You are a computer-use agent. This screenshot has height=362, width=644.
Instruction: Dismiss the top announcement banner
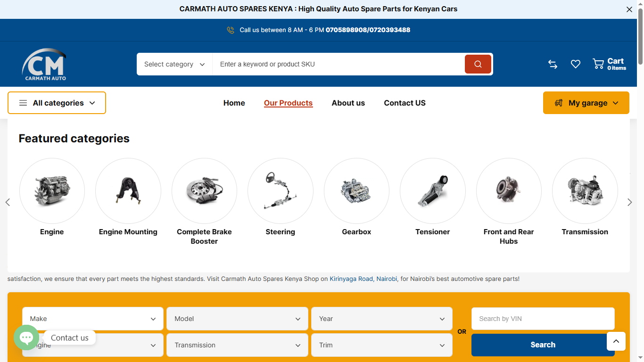629,9
